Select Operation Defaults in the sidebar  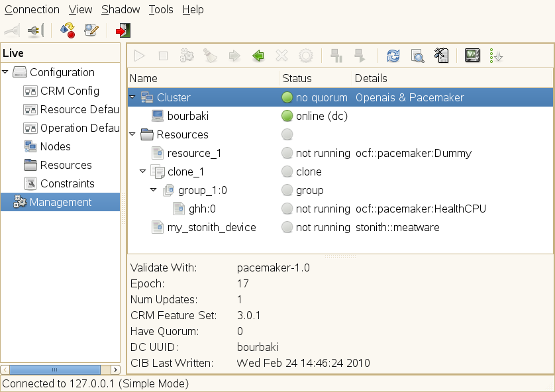pyautogui.click(x=79, y=128)
